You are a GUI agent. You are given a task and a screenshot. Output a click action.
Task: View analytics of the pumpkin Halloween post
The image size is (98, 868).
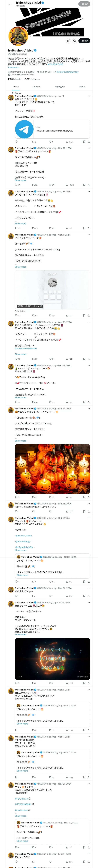pos(69,497)
